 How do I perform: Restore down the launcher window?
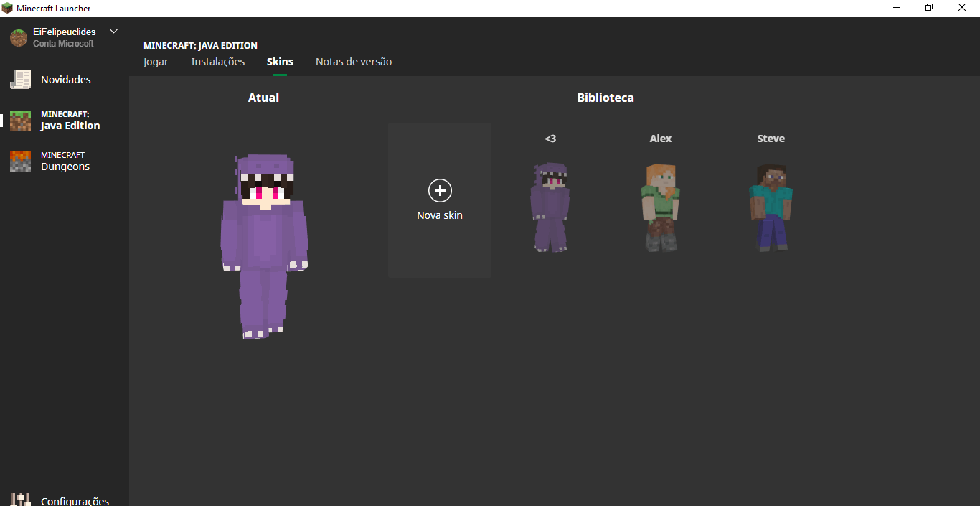coord(929,8)
